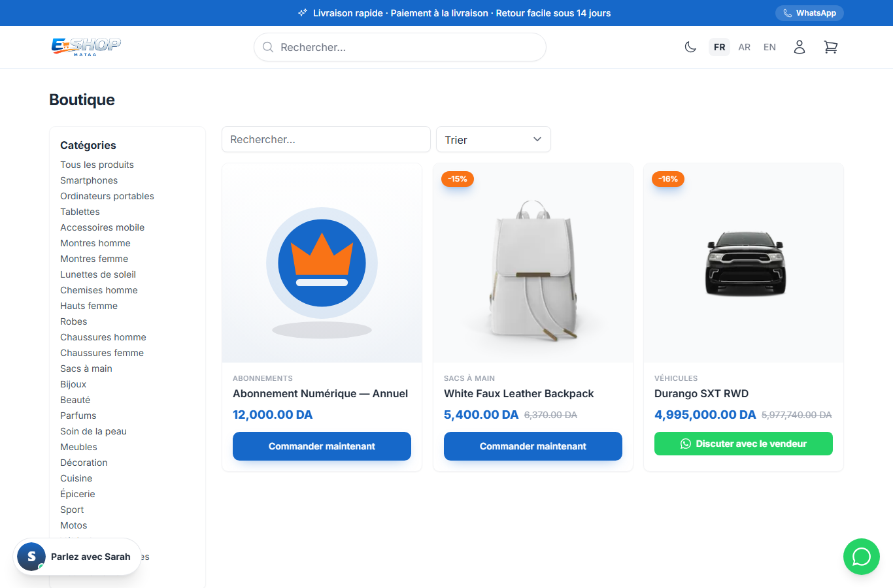Open the white backpack product image
The height and width of the screenshot is (588, 893).
(x=533, y=263)
